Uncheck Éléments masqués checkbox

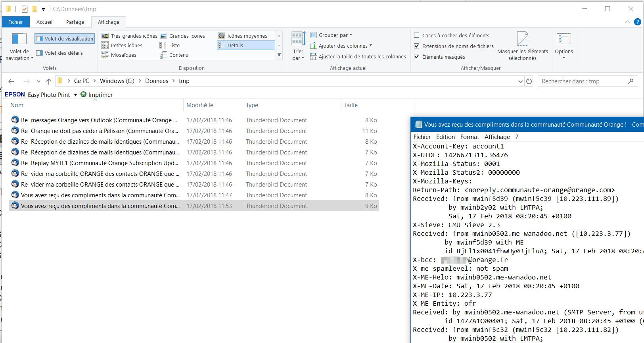coord(417,57)
